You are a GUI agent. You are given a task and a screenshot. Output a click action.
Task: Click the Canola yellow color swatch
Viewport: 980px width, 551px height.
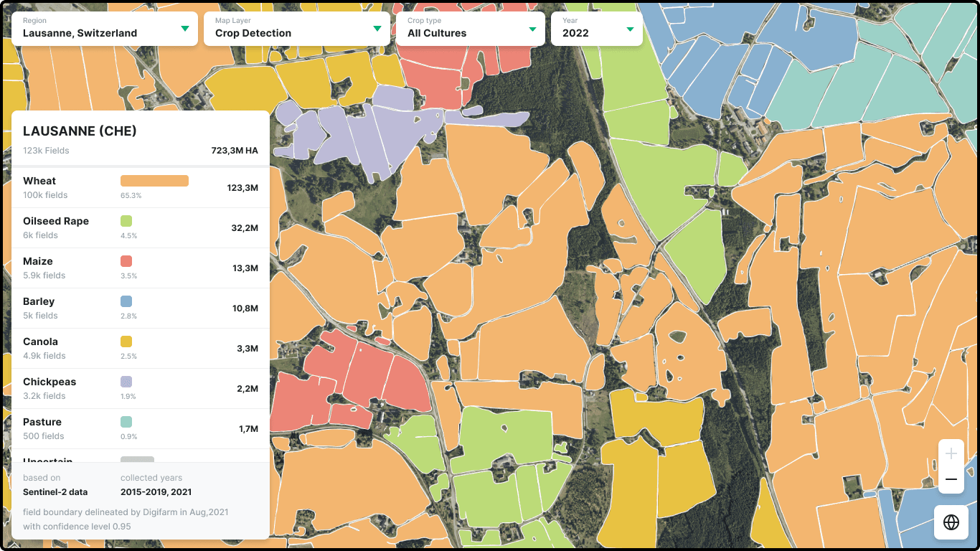[126, 342]
